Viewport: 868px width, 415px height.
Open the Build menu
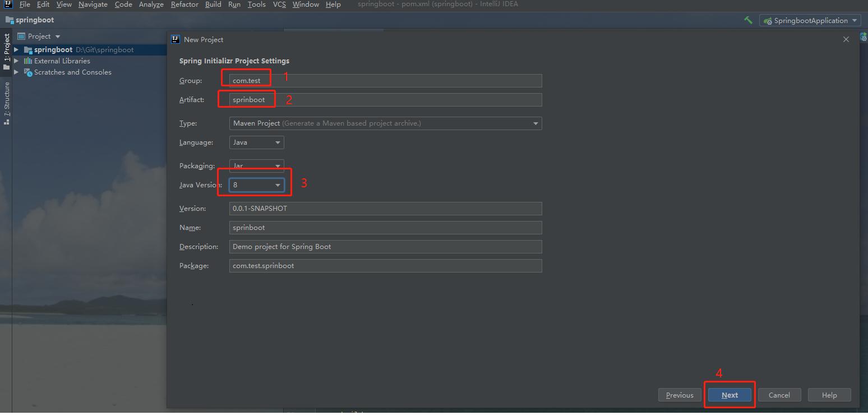pyautogui.click(x=213, y=4)
